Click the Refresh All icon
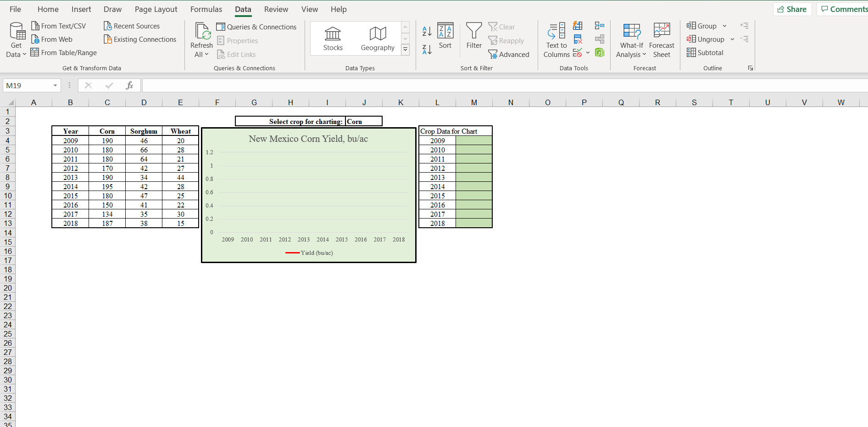Image resolution: width=868 pixels, height=427 pixels. tap(201, 31)
